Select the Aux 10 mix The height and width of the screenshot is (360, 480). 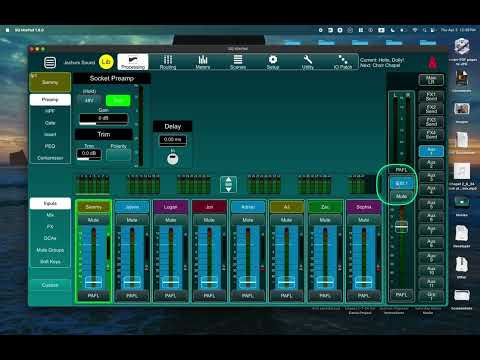pos(431,270)
